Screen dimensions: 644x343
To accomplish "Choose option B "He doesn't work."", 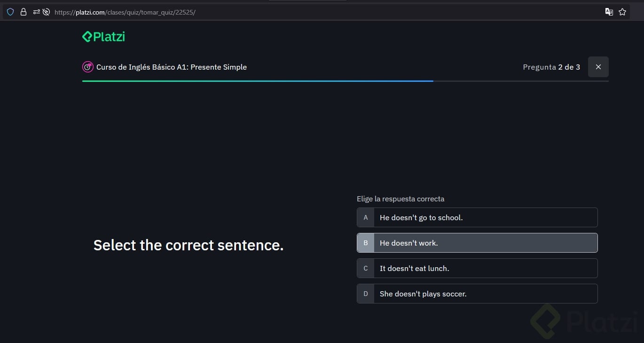I will [x=477, y=243].
